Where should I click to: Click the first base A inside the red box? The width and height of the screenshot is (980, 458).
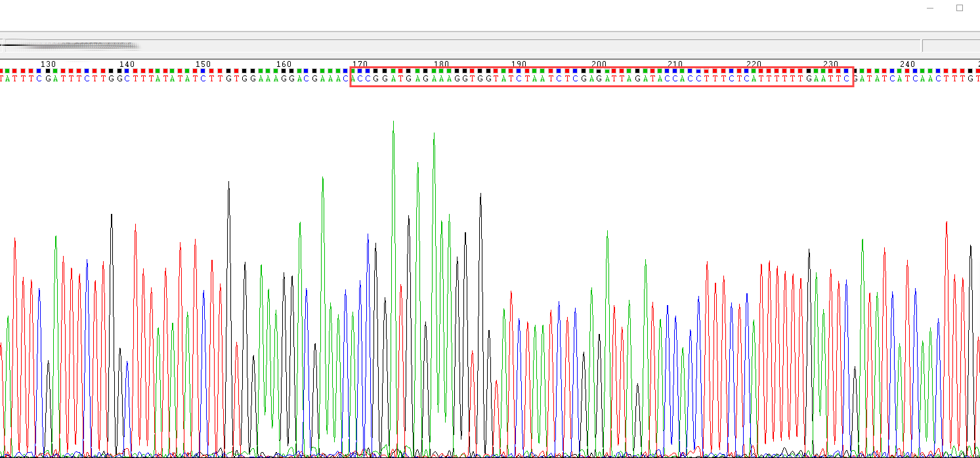coord(354,79)
